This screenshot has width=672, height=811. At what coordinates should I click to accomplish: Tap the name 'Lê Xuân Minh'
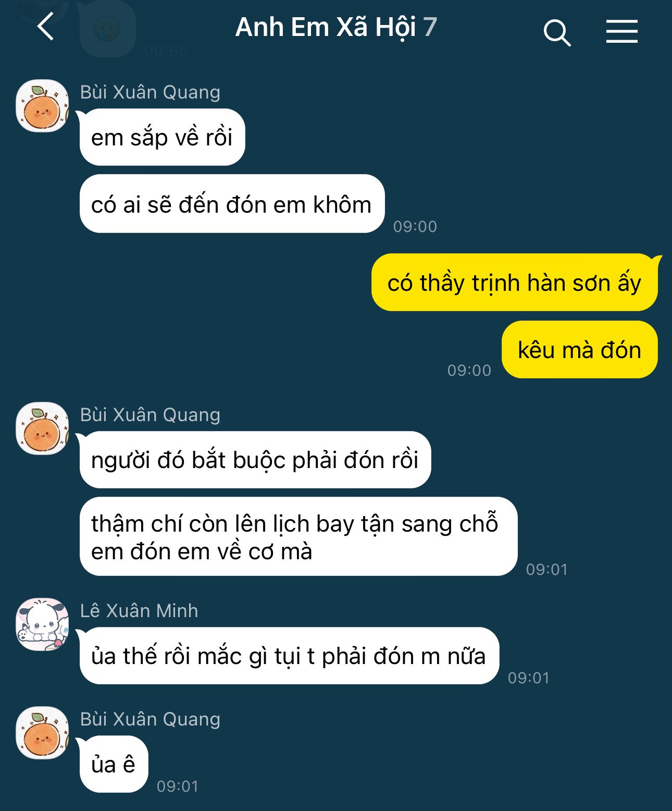[139, 610]
